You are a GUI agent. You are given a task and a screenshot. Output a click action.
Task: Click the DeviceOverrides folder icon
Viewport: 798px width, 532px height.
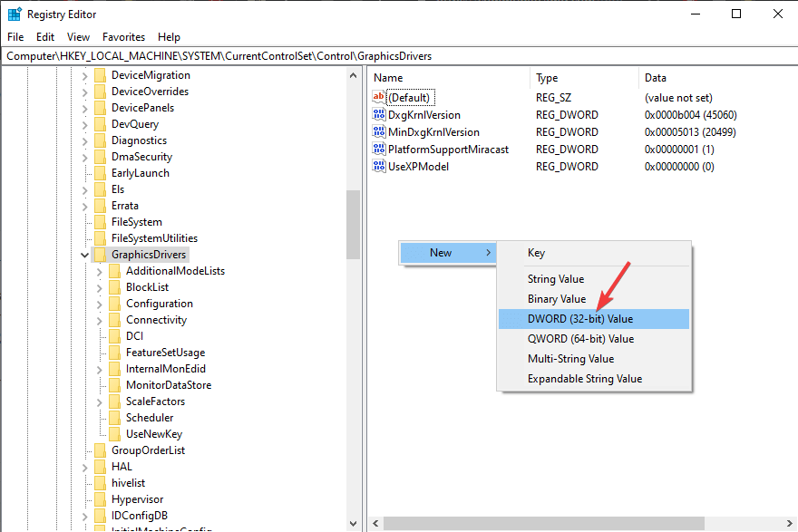tap(101, 92)
